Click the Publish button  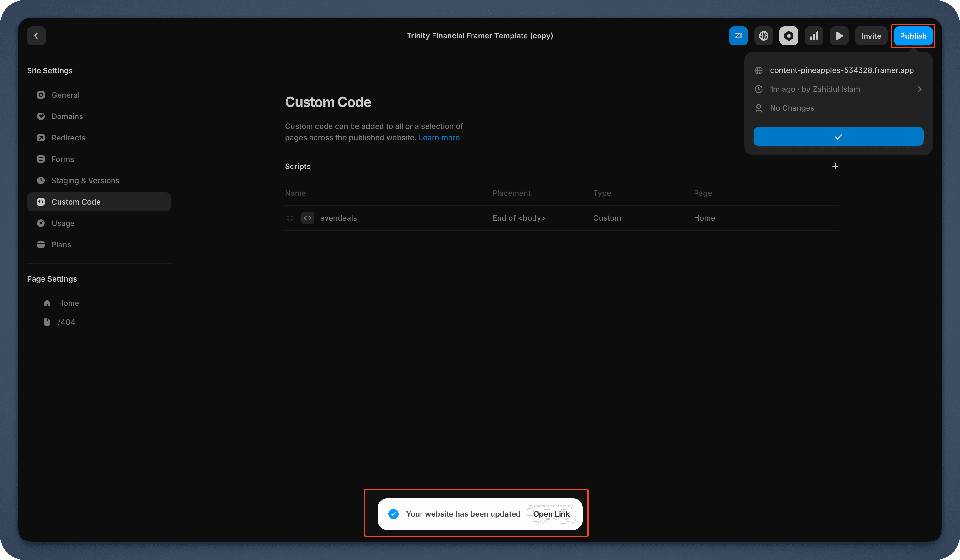click(913, 36)
